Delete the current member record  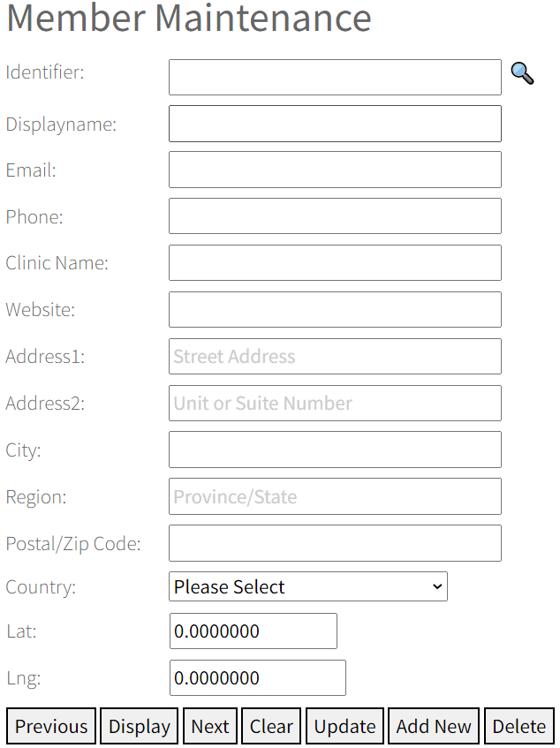pos(518,726)
